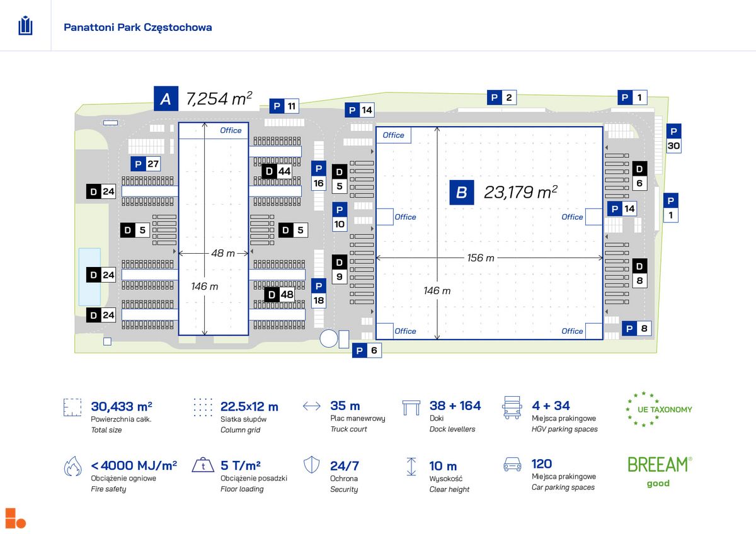Click the 23,179 m² area text
This screenshot has width=756, height=534.
tap(520, 191)
